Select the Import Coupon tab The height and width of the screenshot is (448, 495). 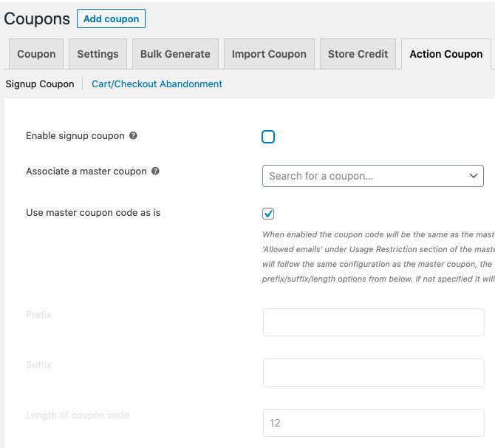[x=269, y=54]
